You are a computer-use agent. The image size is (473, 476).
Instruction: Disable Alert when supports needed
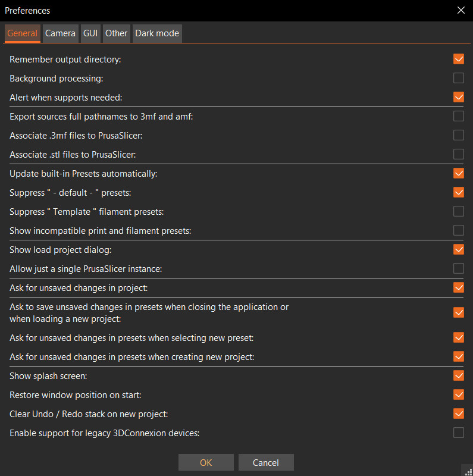click(x=459, y=97)
